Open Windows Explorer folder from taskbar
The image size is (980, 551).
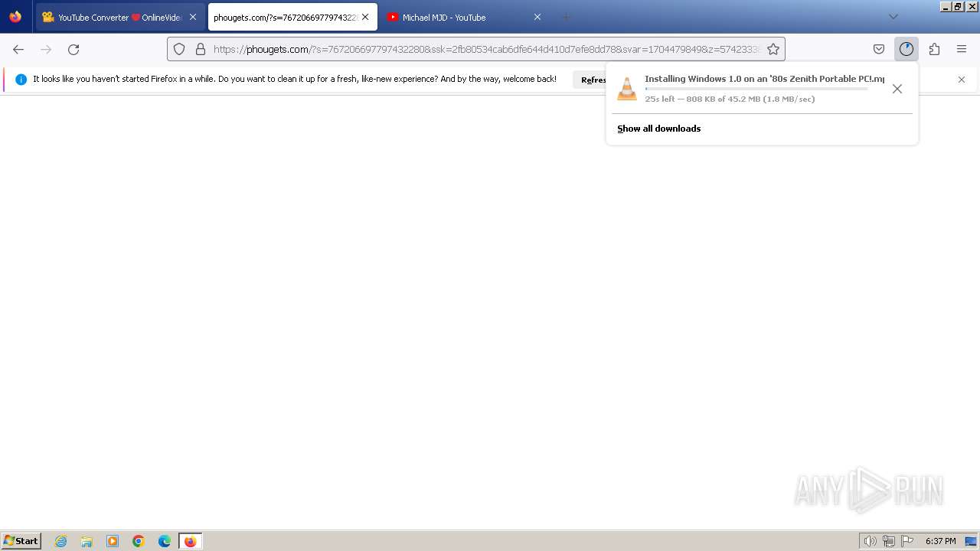pos(87,541)
